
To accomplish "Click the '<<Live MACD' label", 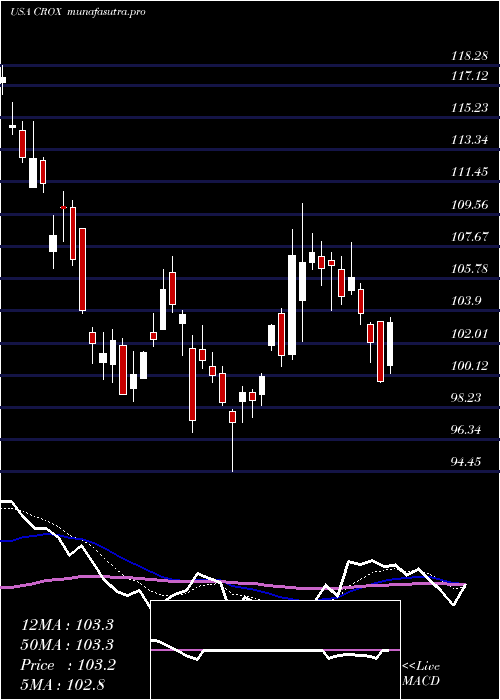I will click(421, 674).
